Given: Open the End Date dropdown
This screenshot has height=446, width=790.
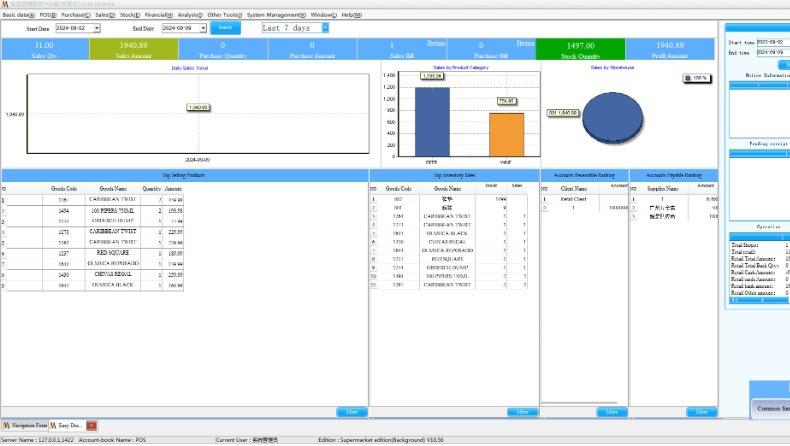Looking at the screenshot, I should [204, 28].
